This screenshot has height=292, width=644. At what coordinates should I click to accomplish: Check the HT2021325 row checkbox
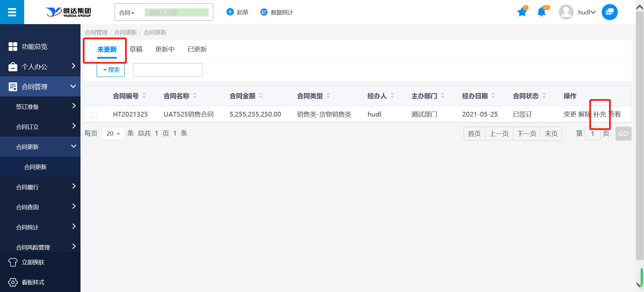[94, 115]
